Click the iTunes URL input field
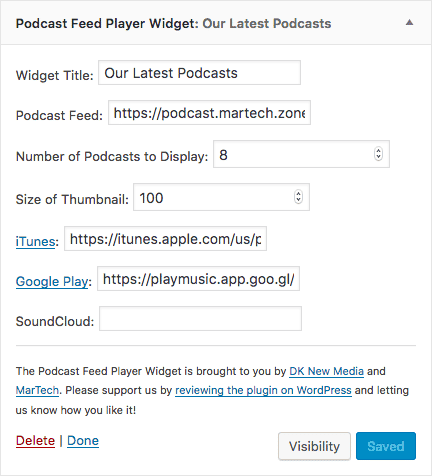The width and height of the screenshot is (432, 476). click(x=165, y=239)
